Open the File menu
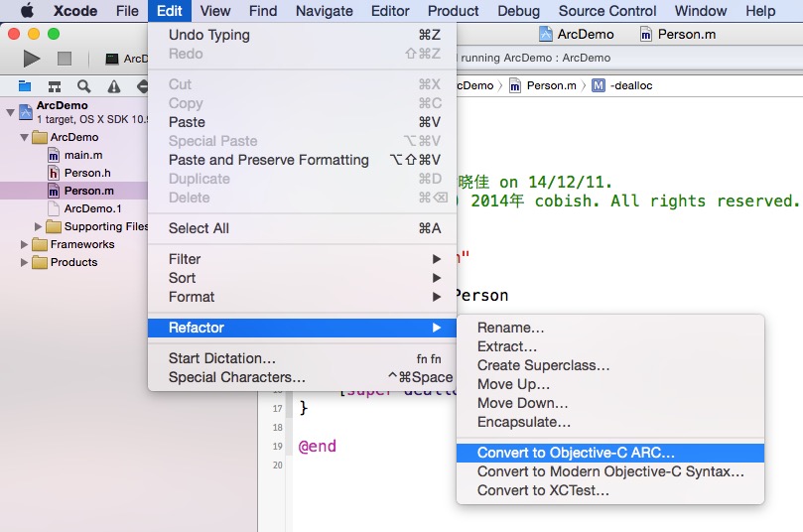 coord(127,11)
